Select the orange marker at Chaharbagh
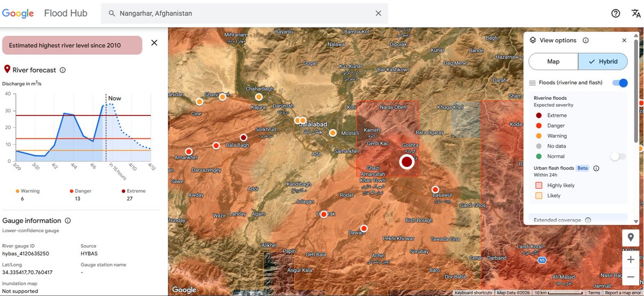This screenshot has height=296, width=644. tap(259, 97)
